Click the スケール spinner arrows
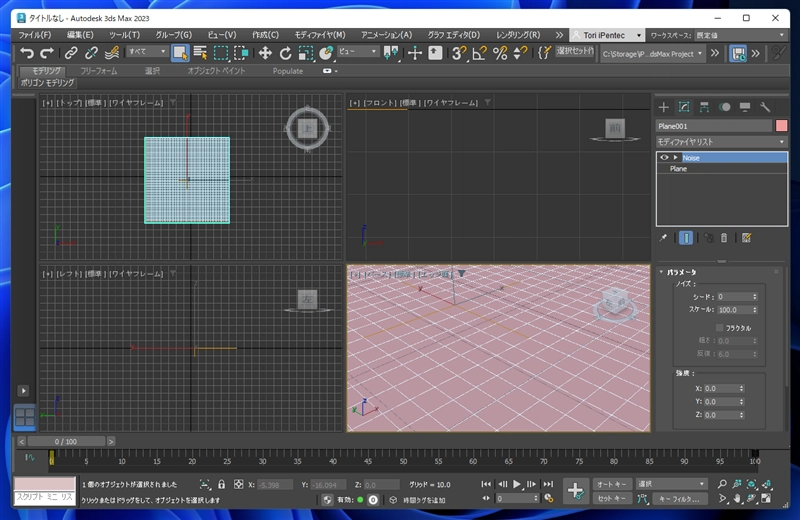Image resolution: width=800 pixels, height=520 pixels. coord(755,310)
